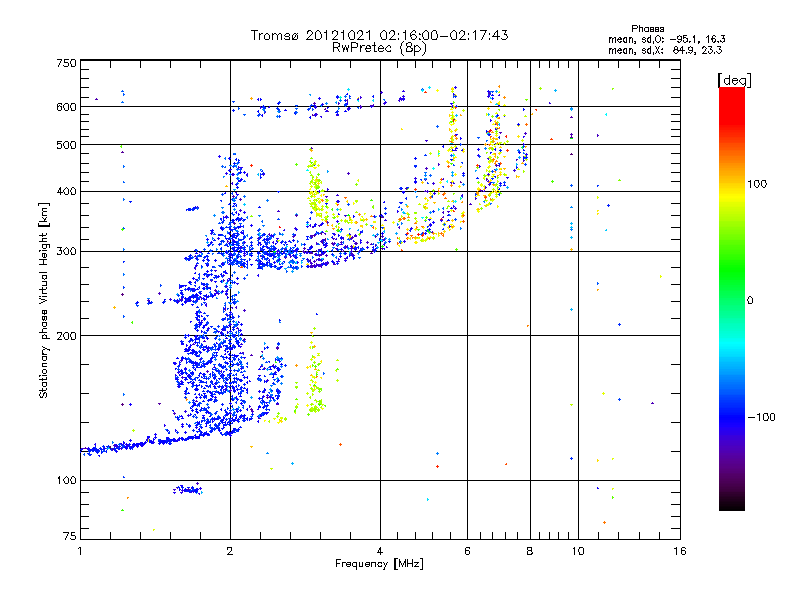Click the x-axis label '2'
The height and width of the screenshot is (600, 800).
click(230, 551)
